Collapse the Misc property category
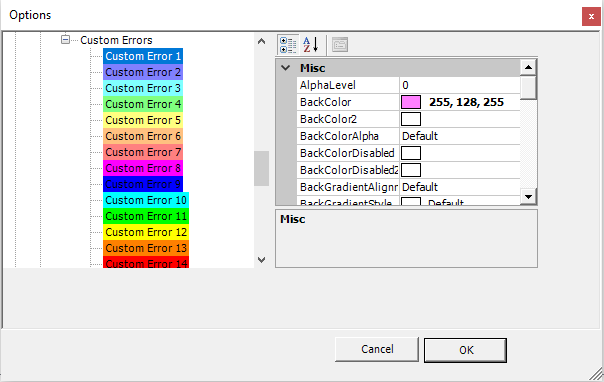 pyautogui.click(x=285, y=68)
